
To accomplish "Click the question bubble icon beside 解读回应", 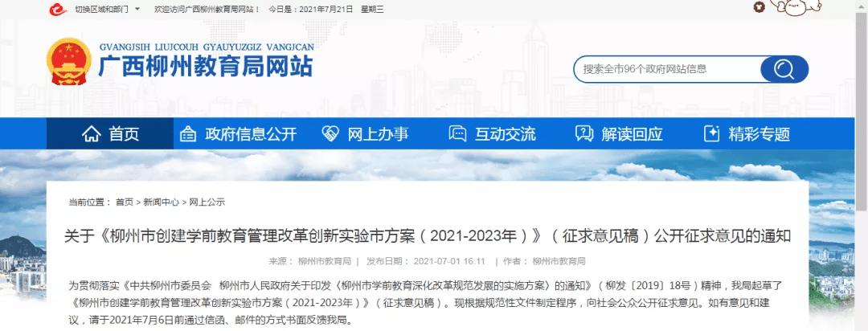I will (584, 134).
